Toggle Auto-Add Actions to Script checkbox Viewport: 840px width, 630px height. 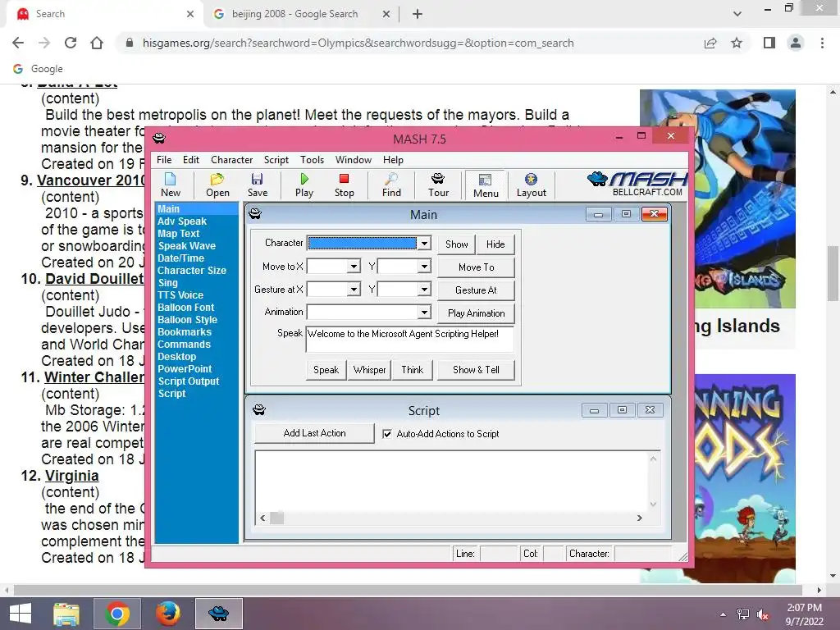coord(387,434)
